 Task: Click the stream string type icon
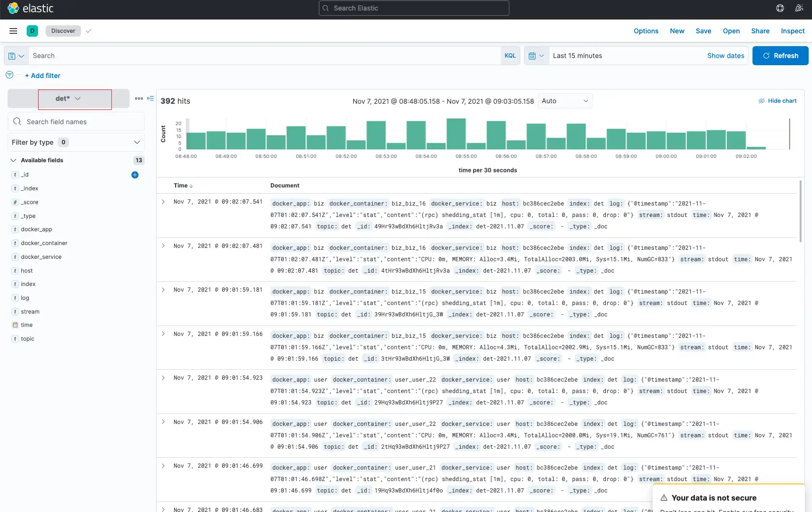pyautogui.click(x=15, y=312)
